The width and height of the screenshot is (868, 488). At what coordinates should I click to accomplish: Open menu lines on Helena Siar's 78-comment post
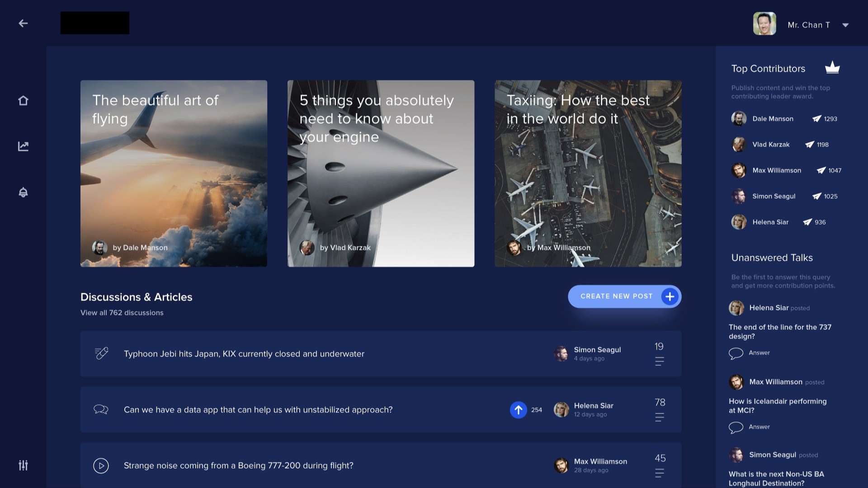click(x=659, y=417)
